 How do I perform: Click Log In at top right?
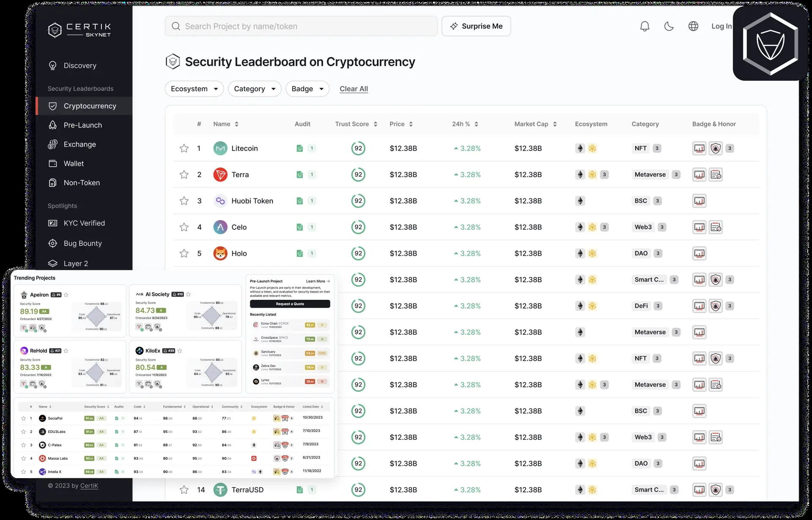point(721,26)
